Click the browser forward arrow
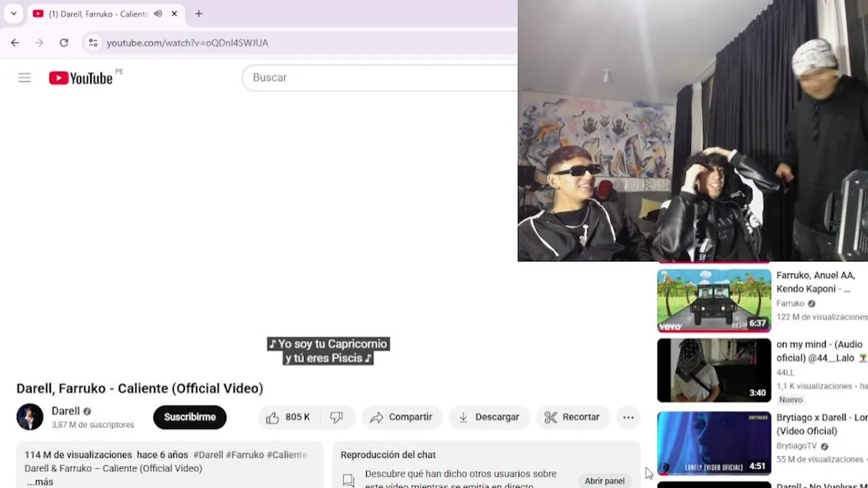This screenshot has height=488, width=868. (x=39, y=43)
